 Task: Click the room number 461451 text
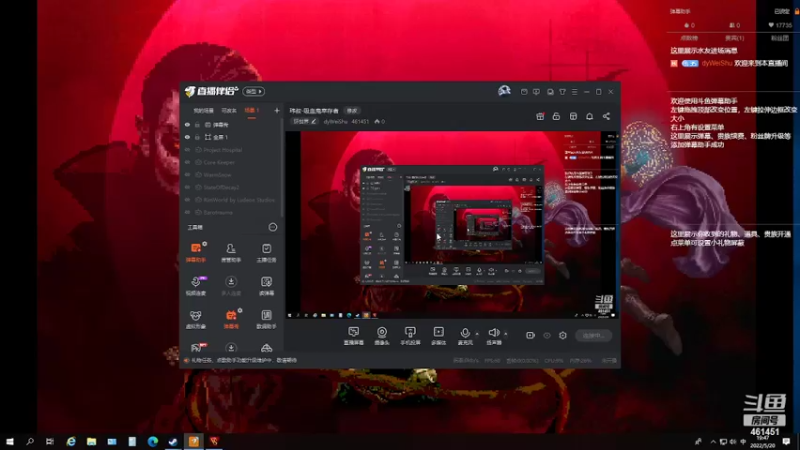tap(360, 121)
